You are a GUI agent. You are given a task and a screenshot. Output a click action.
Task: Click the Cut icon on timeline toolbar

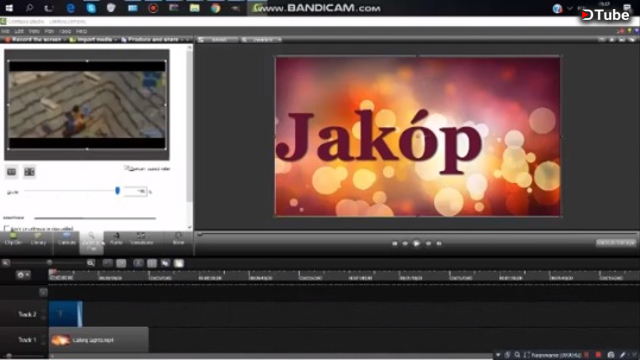point(138,263)
